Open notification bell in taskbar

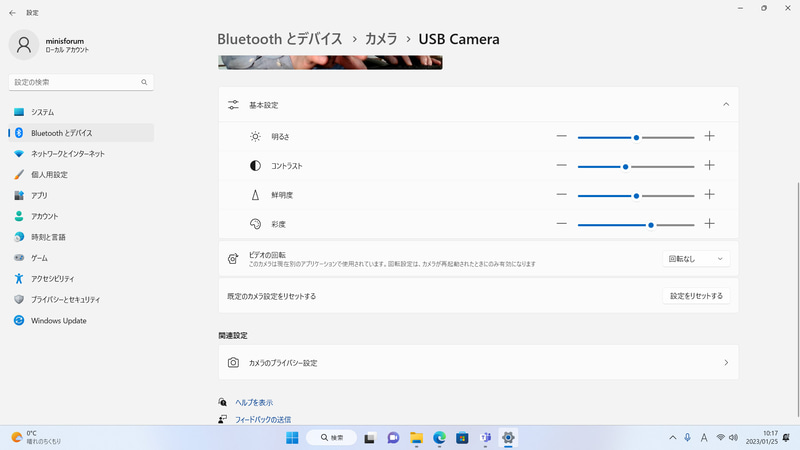coord(786,437)
